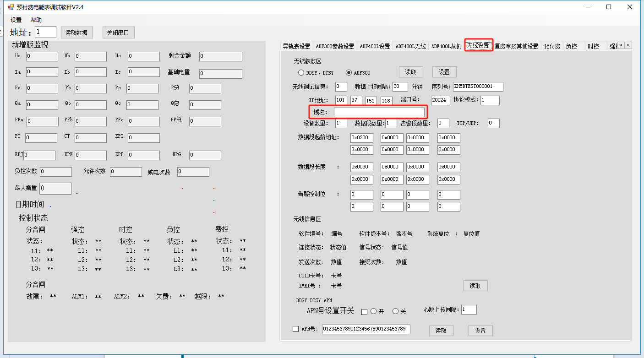Choose the 开 radio option
This screenshot has width=644, height=358.
point(374,311)
